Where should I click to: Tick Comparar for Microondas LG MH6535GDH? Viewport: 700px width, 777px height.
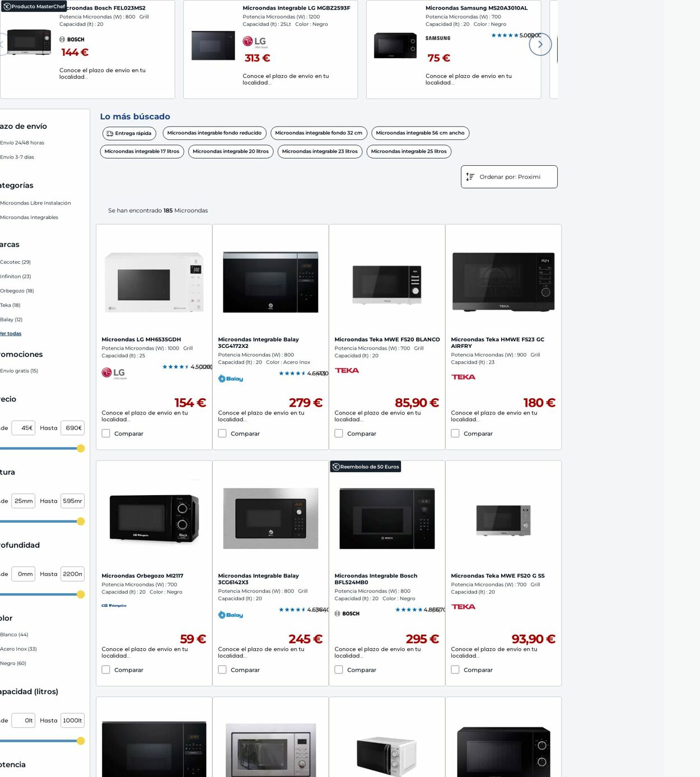click(x=106, y=434)
